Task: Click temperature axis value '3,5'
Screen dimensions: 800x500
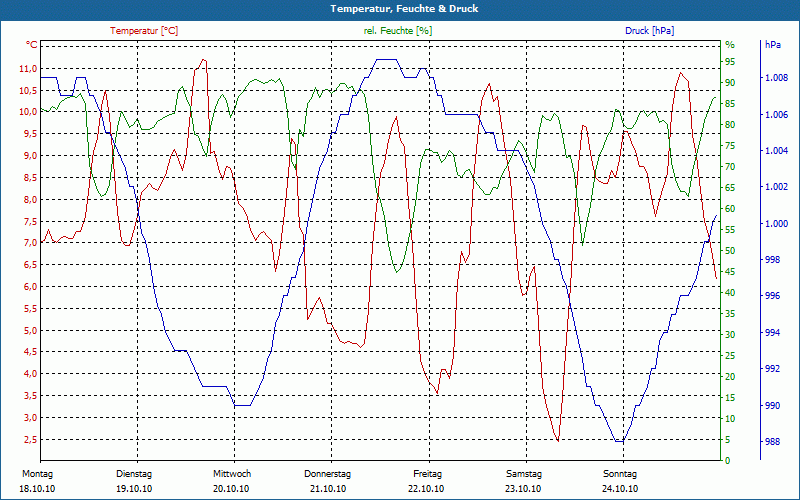Action: click(x=30, y=395)
